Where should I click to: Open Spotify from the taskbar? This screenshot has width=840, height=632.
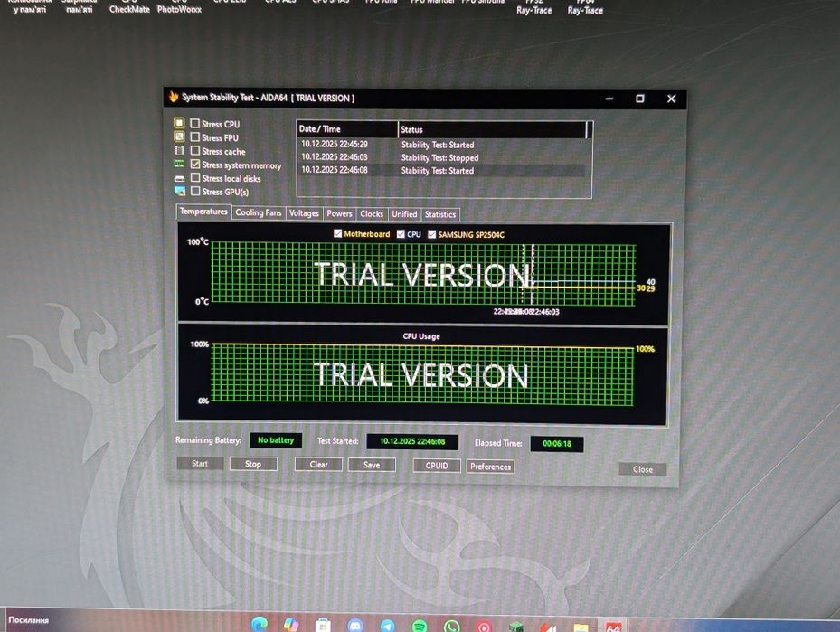420,626
